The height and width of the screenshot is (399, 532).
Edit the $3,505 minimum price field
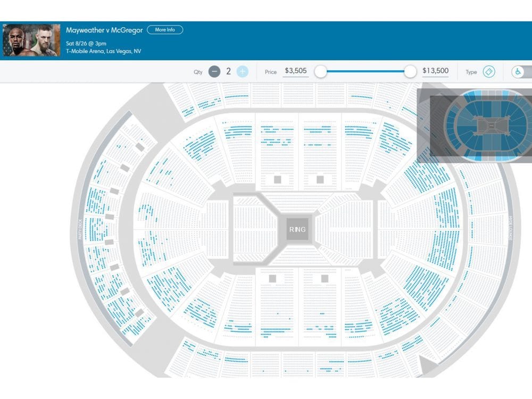point(295,71)
